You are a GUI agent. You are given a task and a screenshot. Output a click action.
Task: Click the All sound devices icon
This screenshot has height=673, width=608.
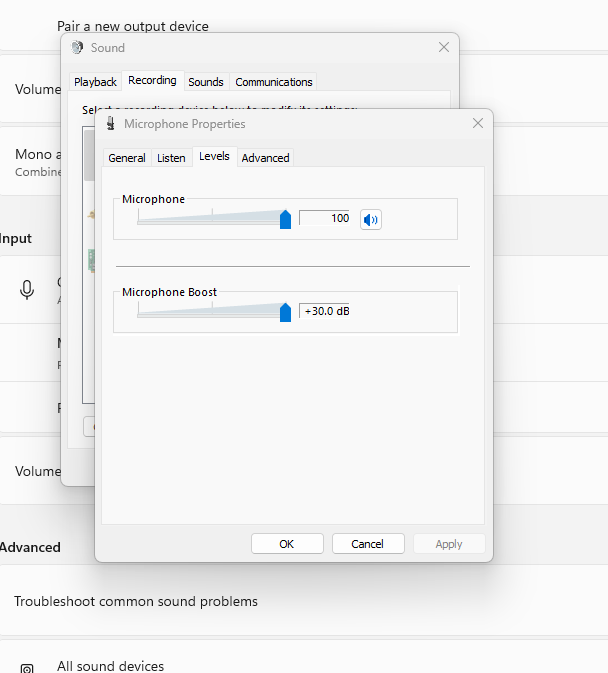(27, 666)
